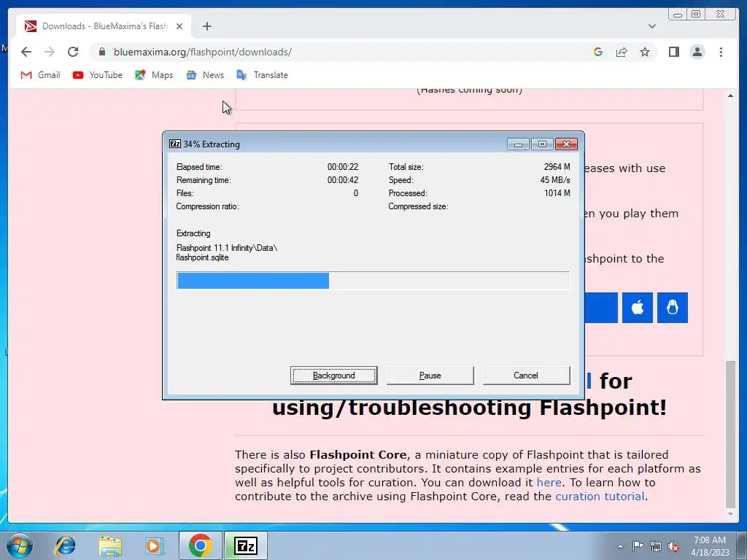Screen dimensions: 747x560
Task: Go forward in Chrome
Action: coord(50,52)
